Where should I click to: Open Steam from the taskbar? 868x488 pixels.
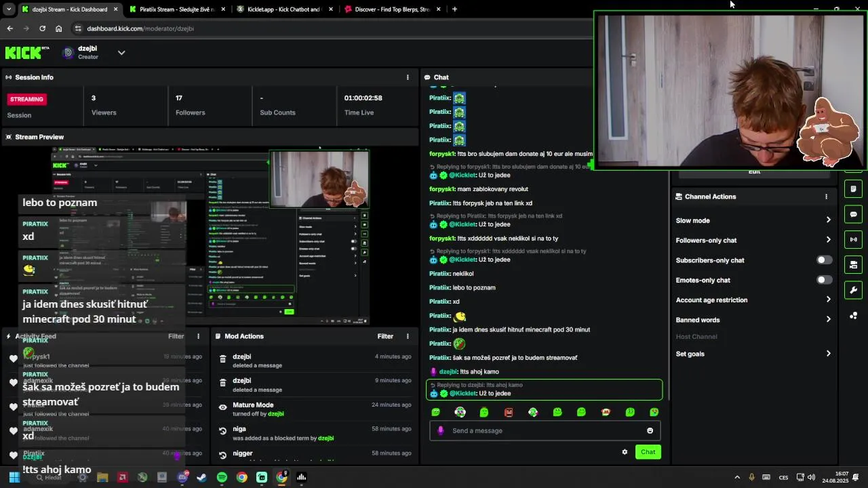click(x=201, y=477)
